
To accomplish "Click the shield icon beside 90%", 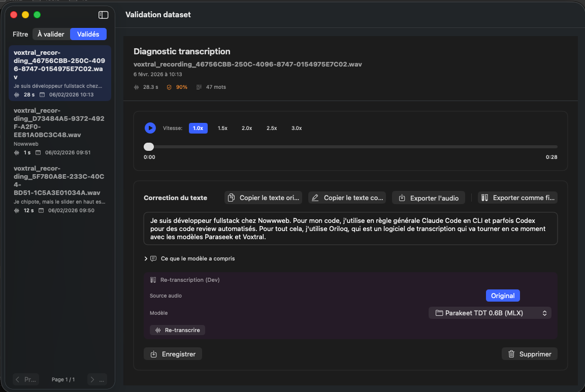I will (x=169, y=87).
